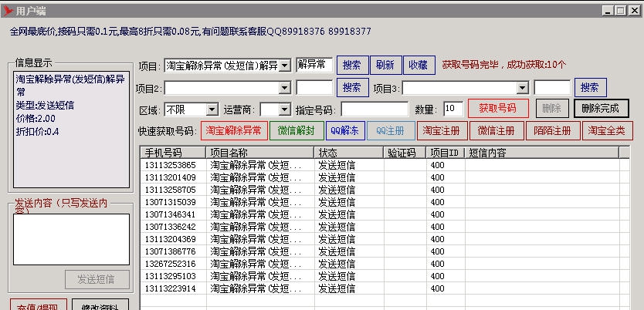
Task: Click the 收藏 button
Action: click(419, 66)
